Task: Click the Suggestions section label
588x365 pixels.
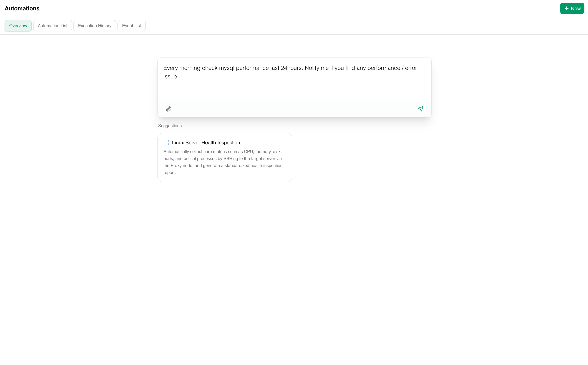Action: [x=170, y=126]
